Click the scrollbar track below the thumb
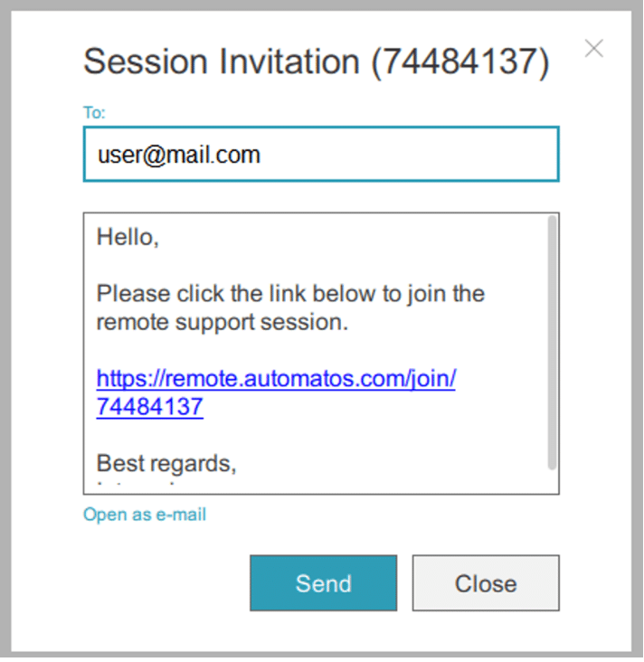The height and width of the screenshot is (662, 644). pyautogui.click(x=552, y=482)
